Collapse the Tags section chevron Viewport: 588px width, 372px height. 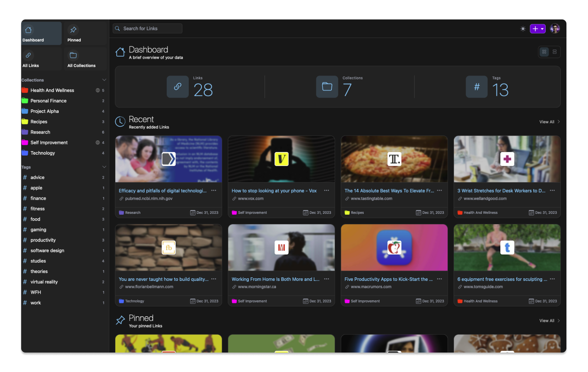pos(104,167)
